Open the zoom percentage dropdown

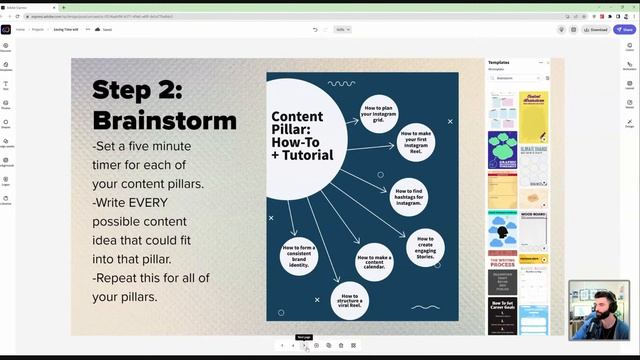(x=342, y=29)
